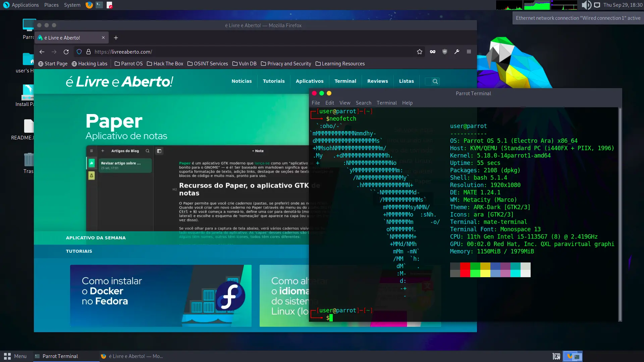Click the Firefox launcher in top panel

click(x=89, y=5)
